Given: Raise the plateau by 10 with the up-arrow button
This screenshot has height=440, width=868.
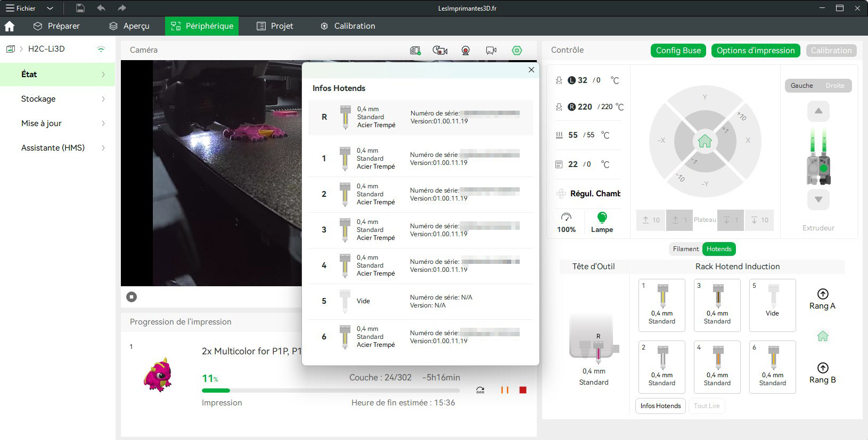Looking at the screenshot, I should click(651, 220).
